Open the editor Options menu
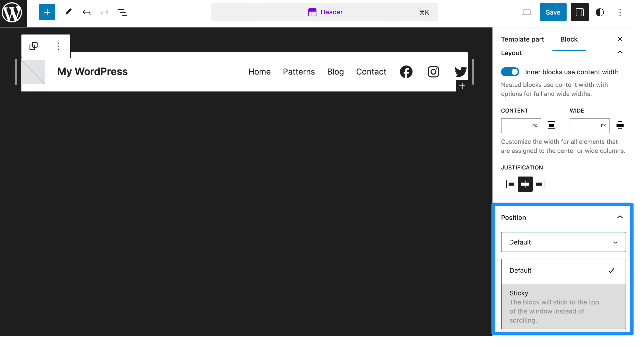 pyautogui.click(x=620, y=12)
